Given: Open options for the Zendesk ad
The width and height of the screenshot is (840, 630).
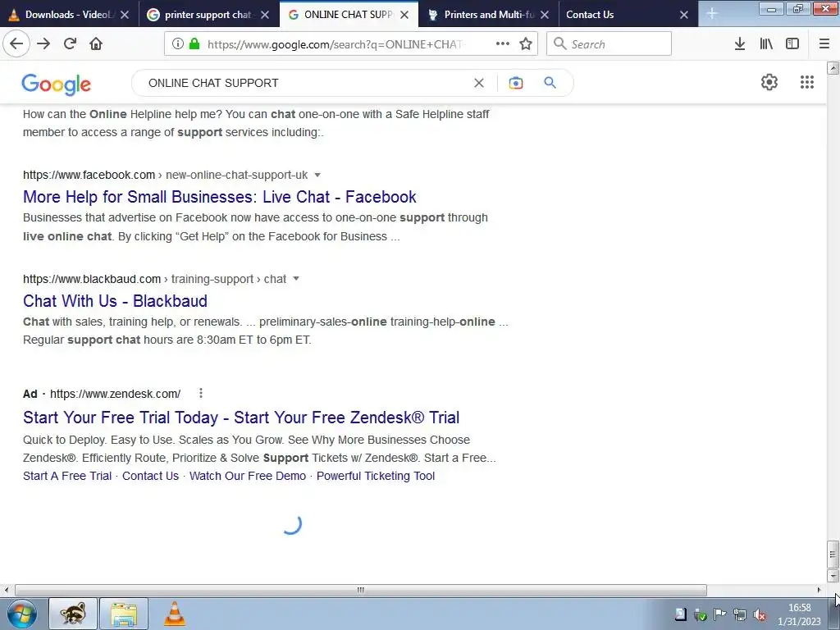Looking at the screenshot, I should click(201, 393).
